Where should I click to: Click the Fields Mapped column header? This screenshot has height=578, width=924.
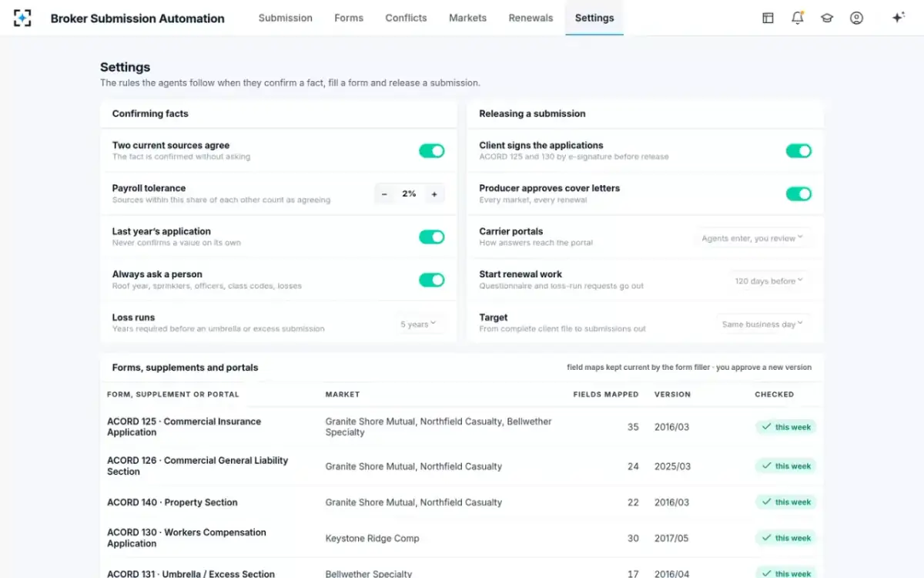point(606,394)
